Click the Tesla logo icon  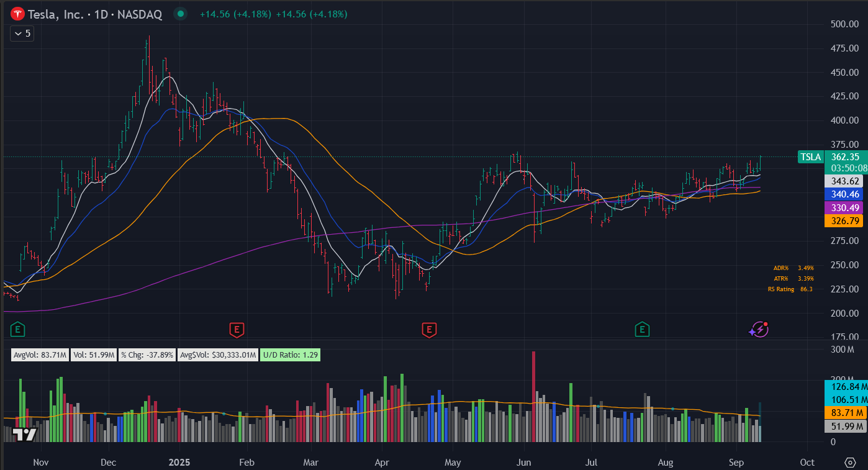(17, 14)
